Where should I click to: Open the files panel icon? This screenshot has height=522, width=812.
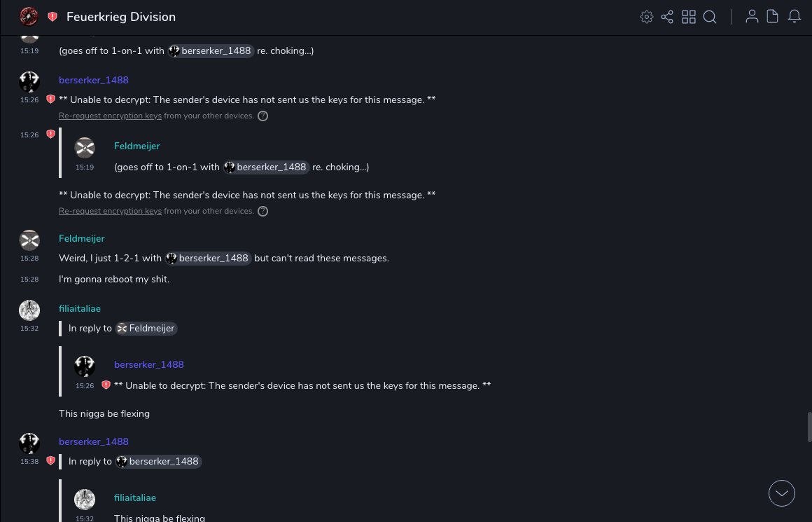click(773, 17)
